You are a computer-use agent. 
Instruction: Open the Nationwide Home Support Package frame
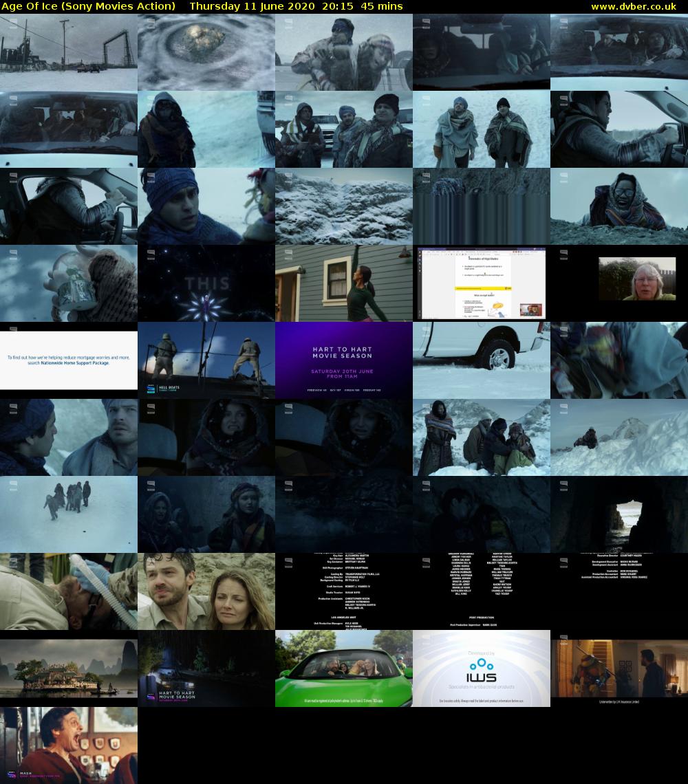[69, 360]
